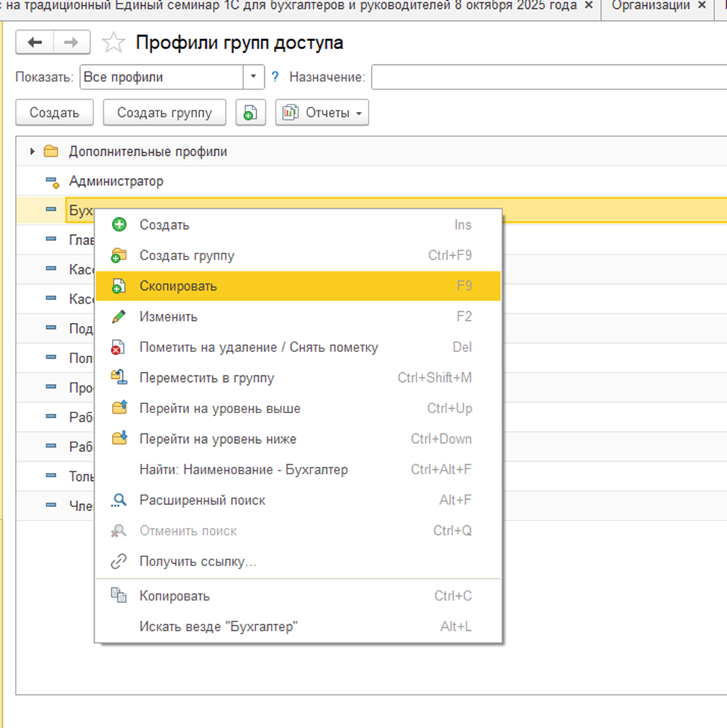Choose Переместить в группу menu entry

pyautogui.click(x=299, y=378)
